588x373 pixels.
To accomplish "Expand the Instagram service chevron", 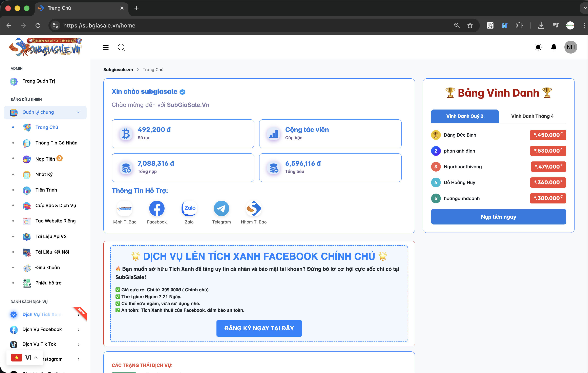I will click(78, 359).
